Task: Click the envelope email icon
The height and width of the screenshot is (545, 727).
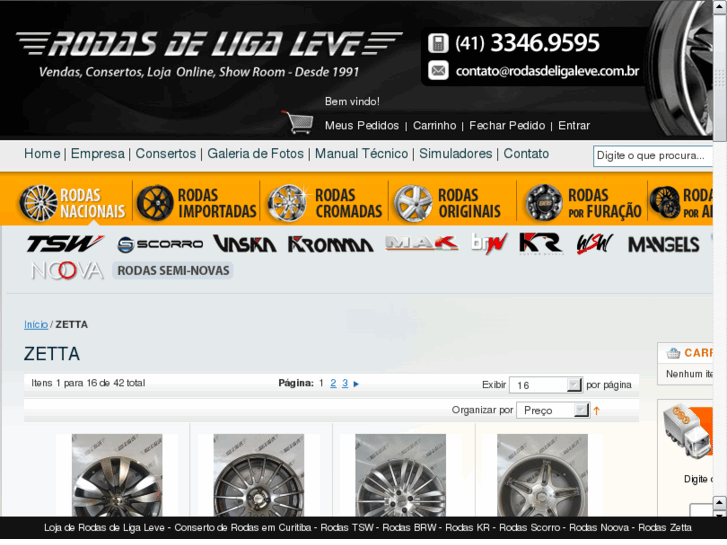Action: tap(438, 71)
